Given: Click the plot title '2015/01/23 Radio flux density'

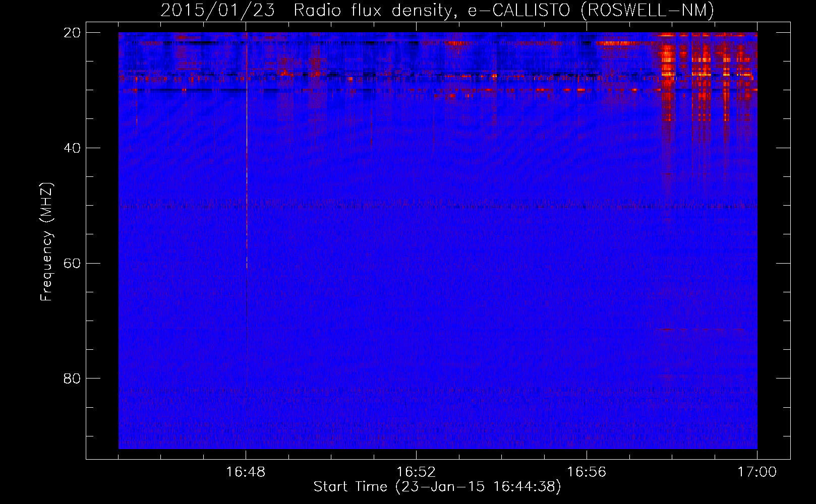Looking at the screenshot, I should (437, 10).
